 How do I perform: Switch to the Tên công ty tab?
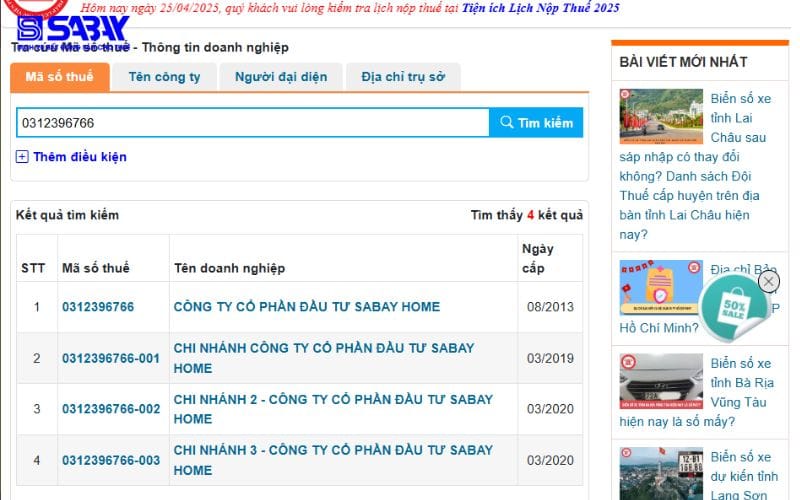point(164,77)
